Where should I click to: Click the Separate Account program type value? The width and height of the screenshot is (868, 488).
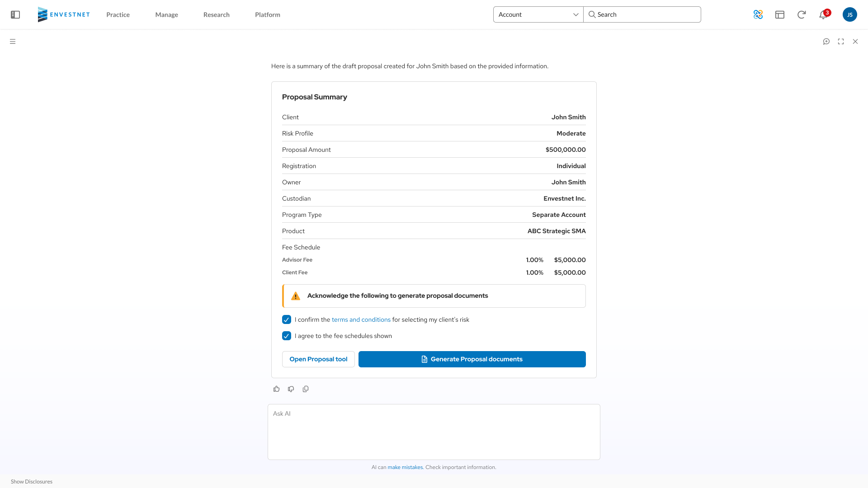pyautogui.click(x=559, y=215)
